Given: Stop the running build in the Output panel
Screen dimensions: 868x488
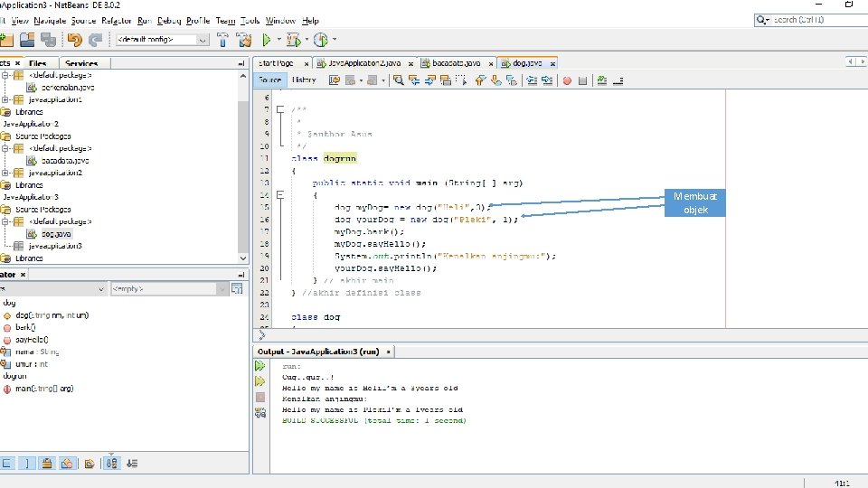Looking at the screenshot, I should 260,398.
